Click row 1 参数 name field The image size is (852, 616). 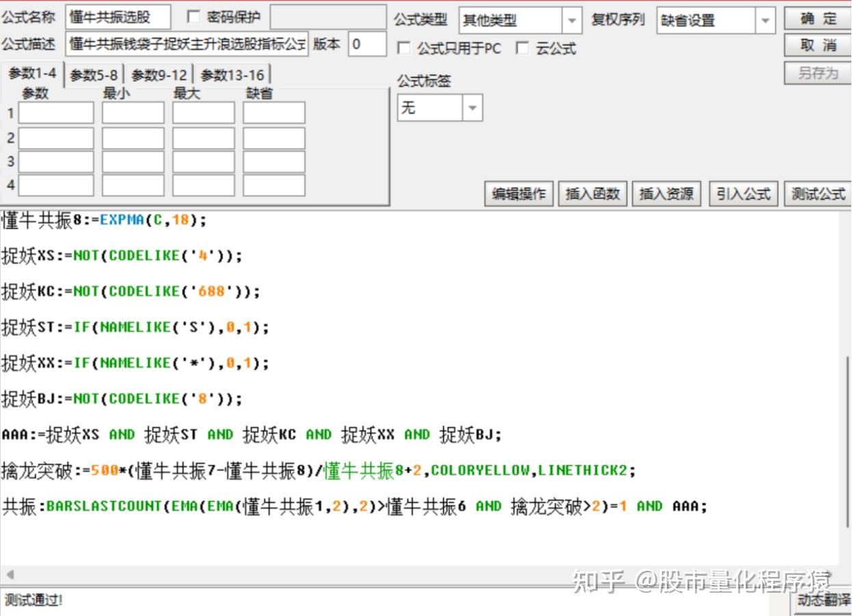point(56,113)
